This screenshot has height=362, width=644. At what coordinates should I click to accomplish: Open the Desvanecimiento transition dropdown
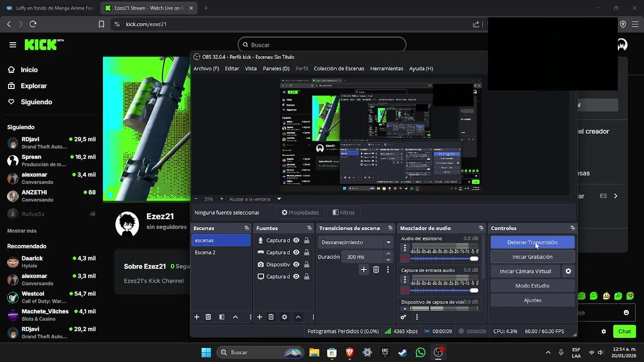[x=356, y=242]
